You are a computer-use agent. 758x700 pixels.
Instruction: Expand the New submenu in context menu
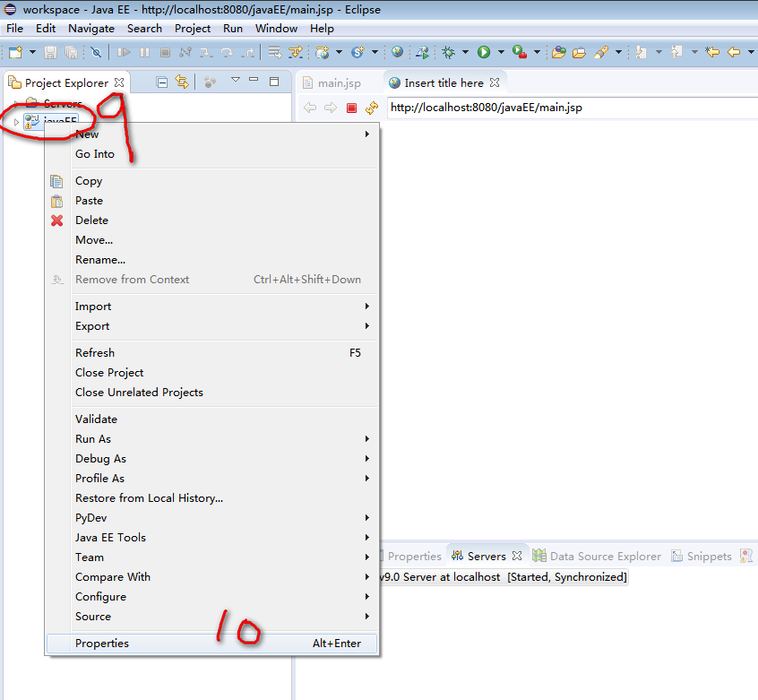(211, 134)
